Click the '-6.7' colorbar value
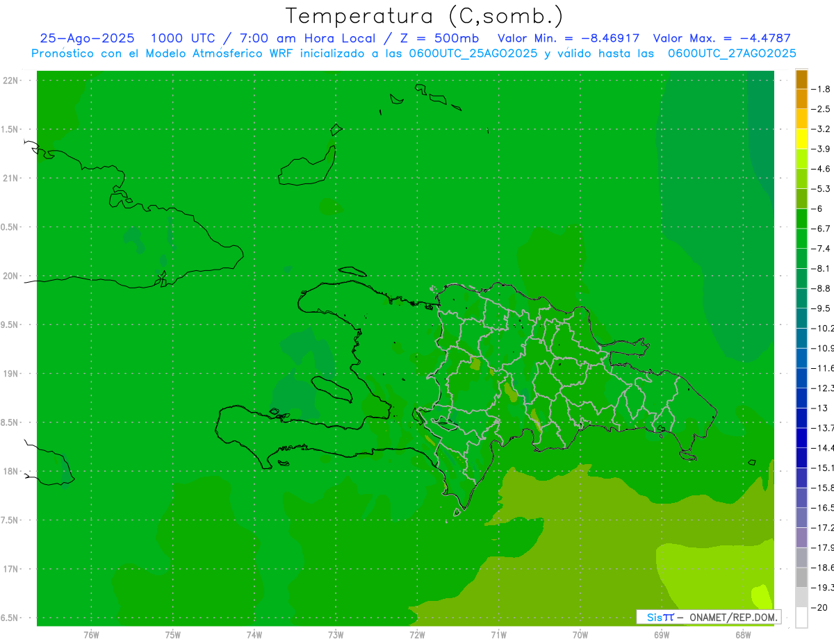The image size is (834, 644). pos(821,229)
